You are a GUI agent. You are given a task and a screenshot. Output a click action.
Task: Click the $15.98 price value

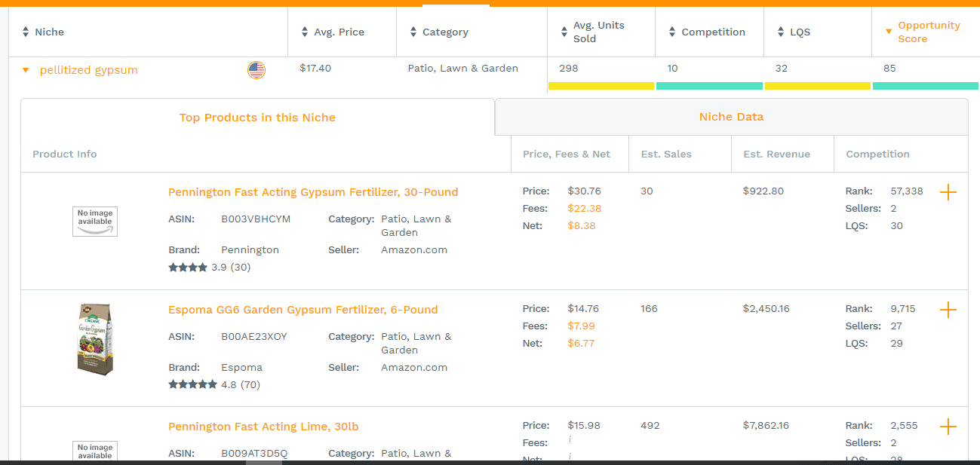(584, 426)
